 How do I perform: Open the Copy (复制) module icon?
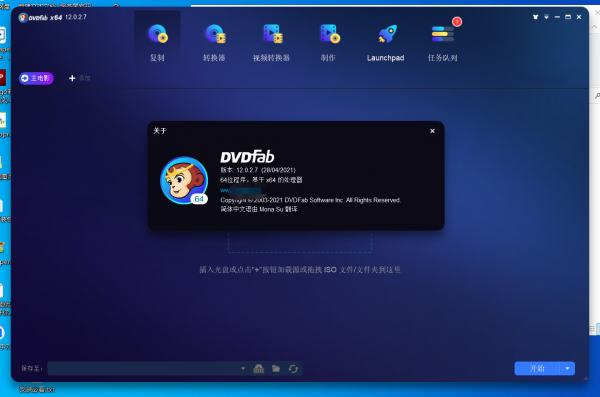click(157, 34)
